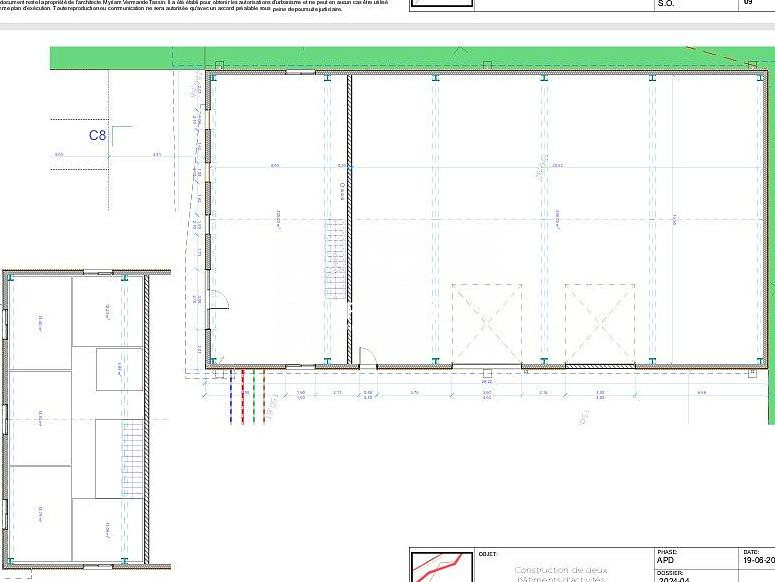Image resolution: width=775 pixels, height=582 pixels.
Task: Click the door swing on the main building's left wall
Action: coord(220,298)
